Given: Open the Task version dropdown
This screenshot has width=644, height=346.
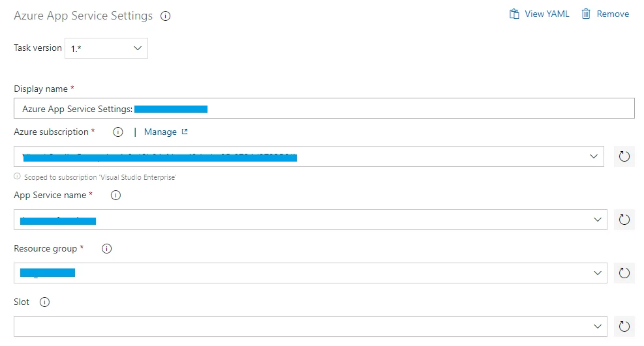Looking at the screenshot, I should pyautogui.click(x=106, y=48).
